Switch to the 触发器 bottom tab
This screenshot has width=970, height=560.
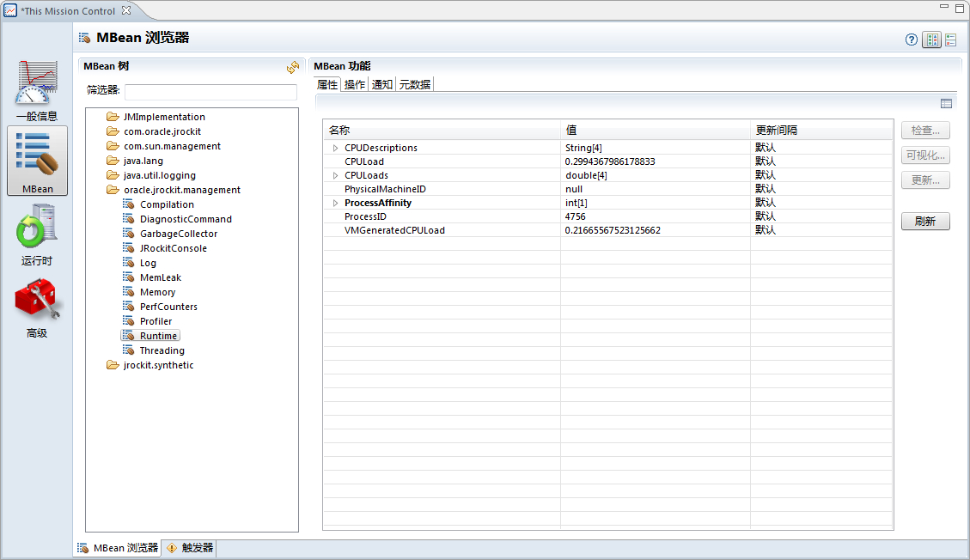pos(190,548)
